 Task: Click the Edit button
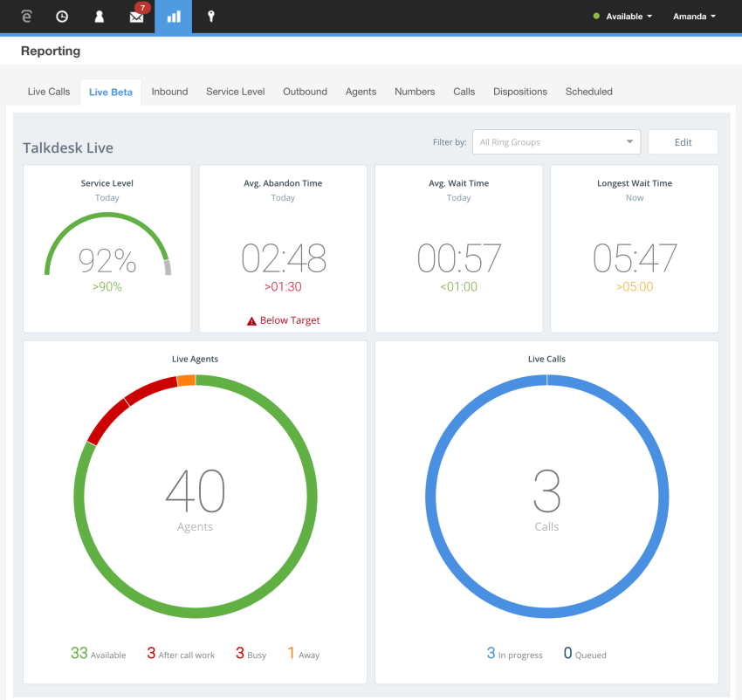[x=683, y=142]
